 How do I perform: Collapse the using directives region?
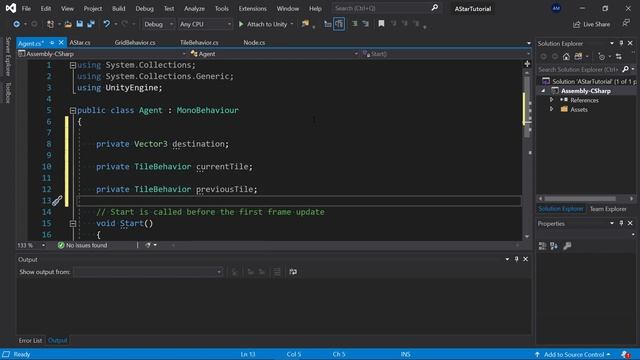coord(73,65)
